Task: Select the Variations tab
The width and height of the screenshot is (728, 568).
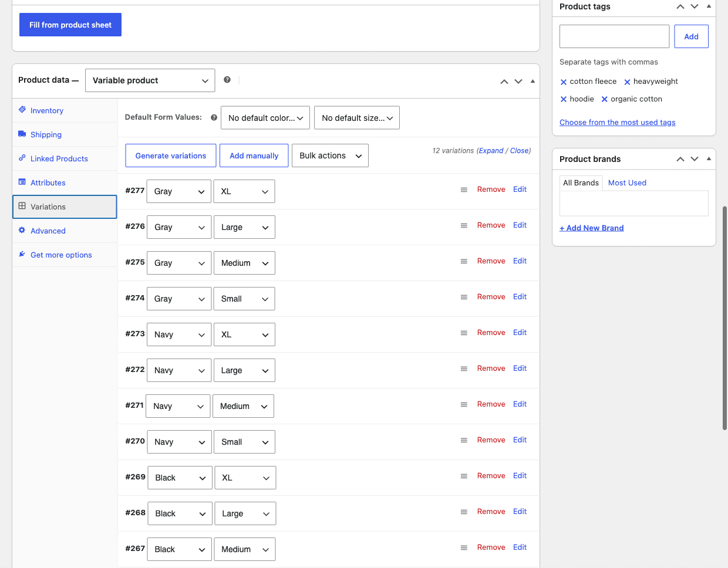Action: pyautogui.click(x=65, y=207)
